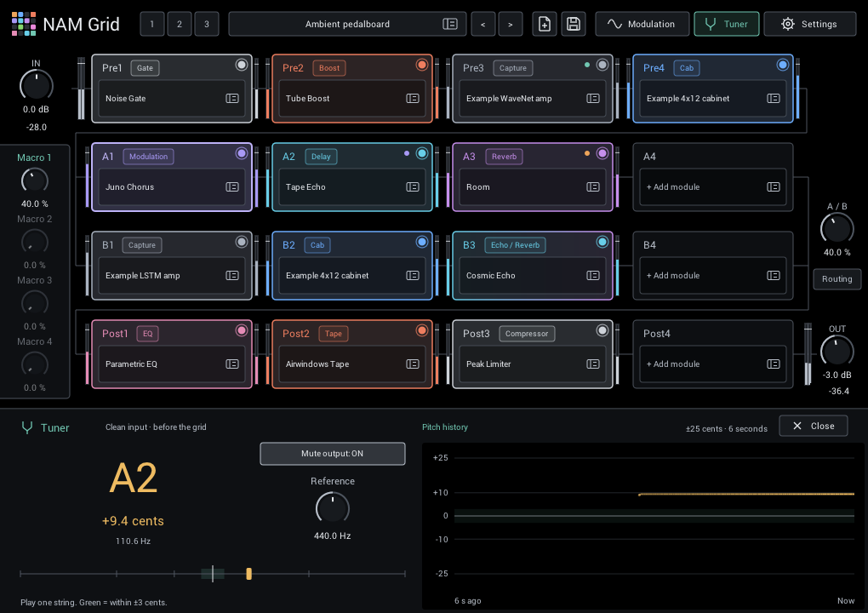Open browser icon in empty A4 slot
This screenshot has height=613, width=868.
click(774, 187)
